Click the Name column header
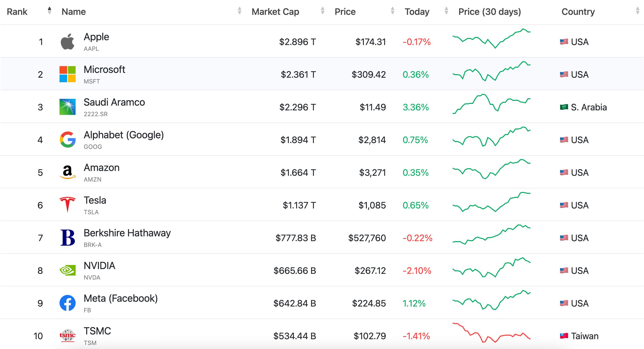Viewport: 644px width, 349px height. coord(74,12)
